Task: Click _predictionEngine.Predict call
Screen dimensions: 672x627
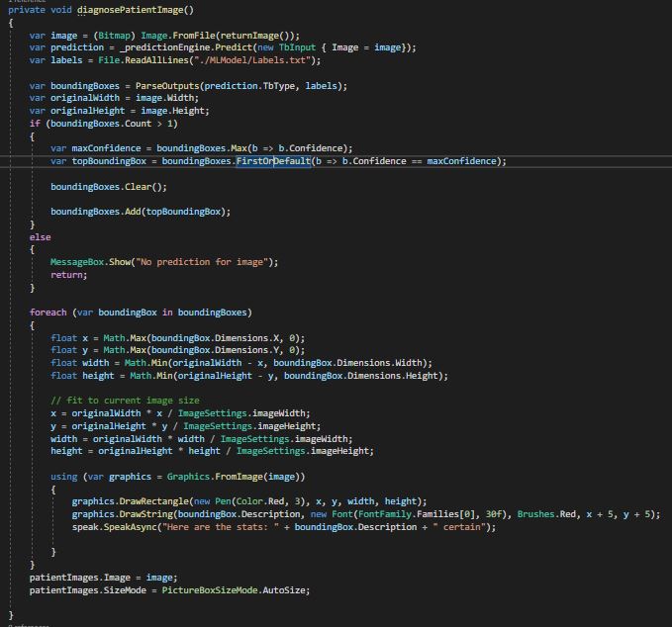Action: tap(188, 47)
